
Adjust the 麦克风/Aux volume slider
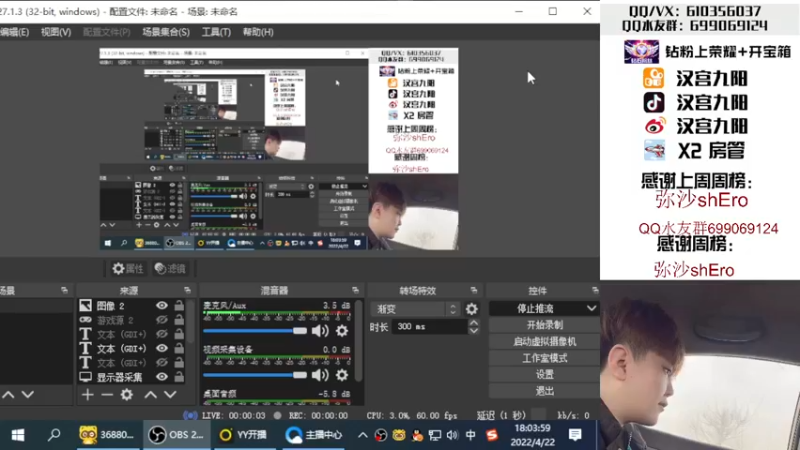(x=255, y=331)
